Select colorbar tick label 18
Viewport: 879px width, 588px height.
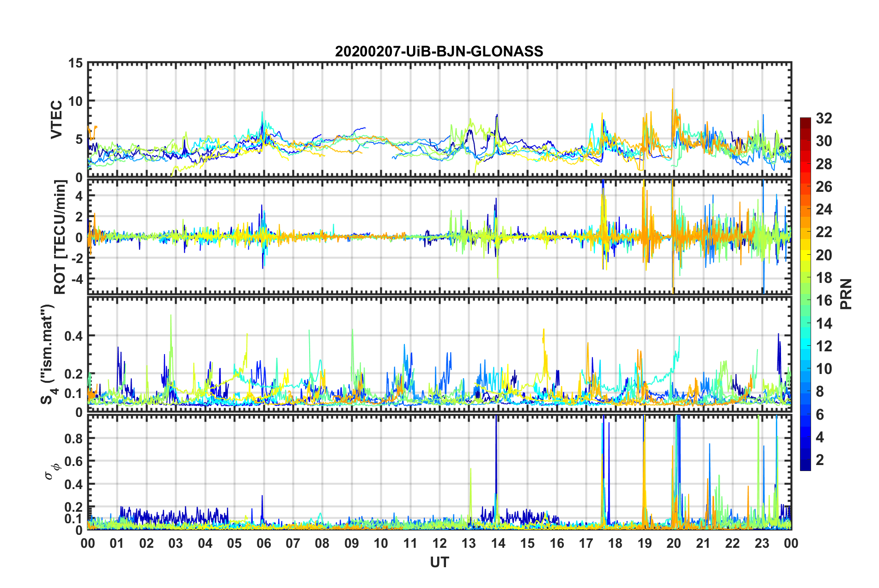pos(824,278)
